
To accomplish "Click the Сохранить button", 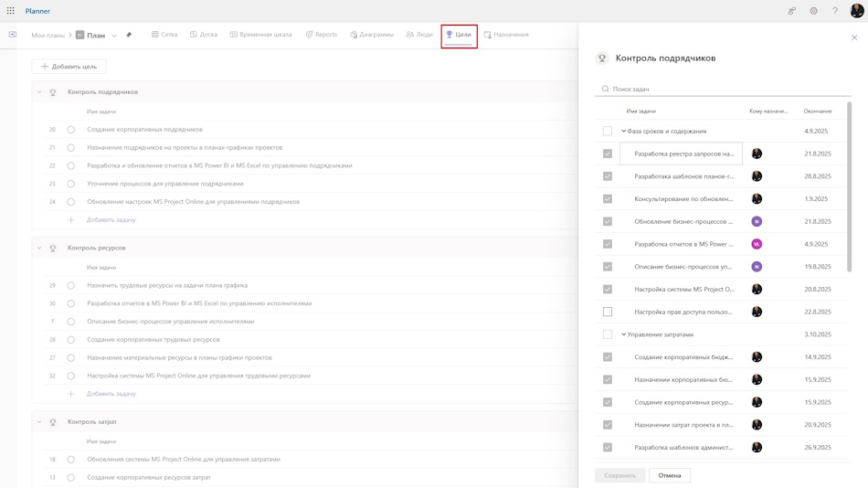I will (620, 475).
